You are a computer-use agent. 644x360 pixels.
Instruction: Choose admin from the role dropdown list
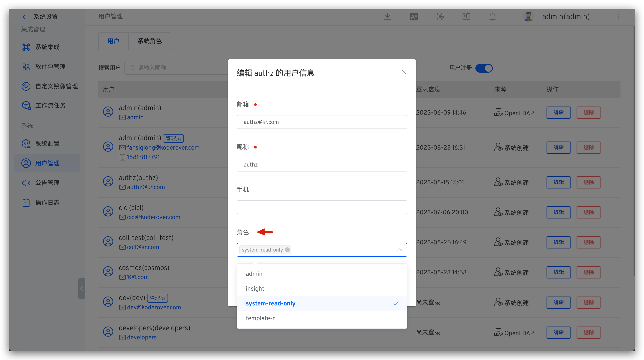click(x=254, y=274)
